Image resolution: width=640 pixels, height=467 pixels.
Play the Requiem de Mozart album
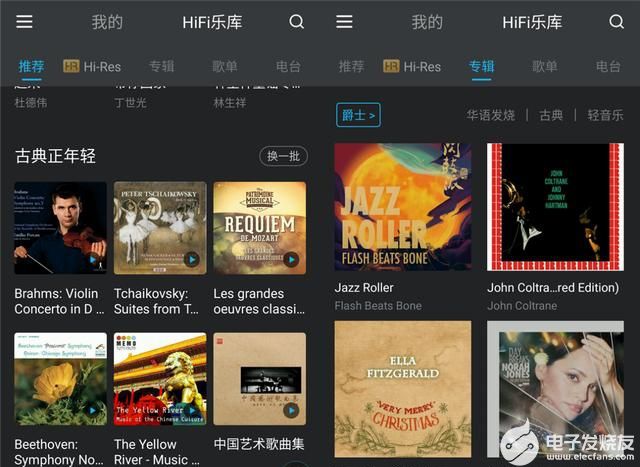(291, 259)
